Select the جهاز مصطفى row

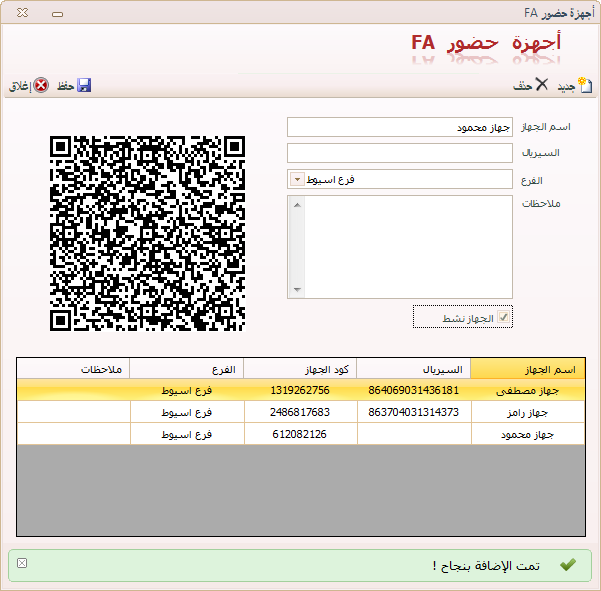(301, 390)
